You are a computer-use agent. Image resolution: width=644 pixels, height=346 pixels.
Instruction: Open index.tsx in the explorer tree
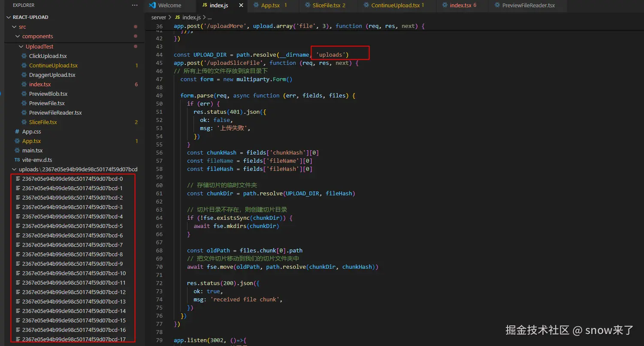point(40,84)
